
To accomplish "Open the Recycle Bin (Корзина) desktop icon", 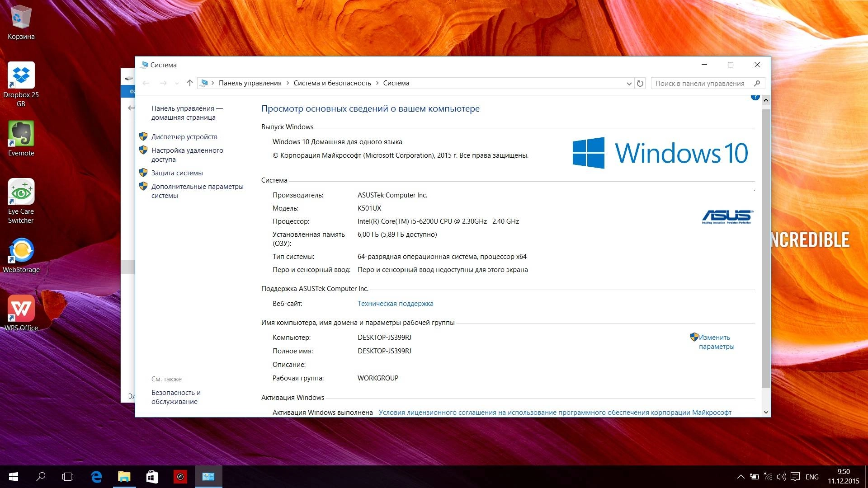I will tap(21, 23).
